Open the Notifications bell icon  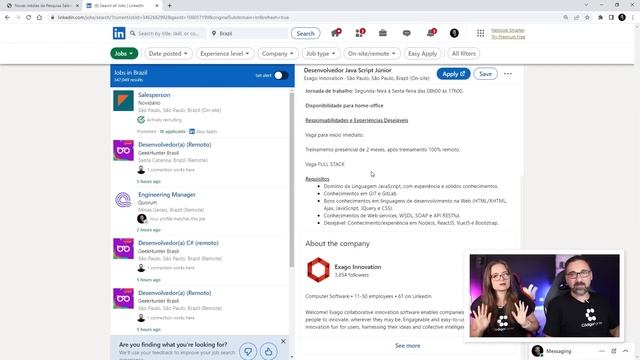(x=431, y=33)
